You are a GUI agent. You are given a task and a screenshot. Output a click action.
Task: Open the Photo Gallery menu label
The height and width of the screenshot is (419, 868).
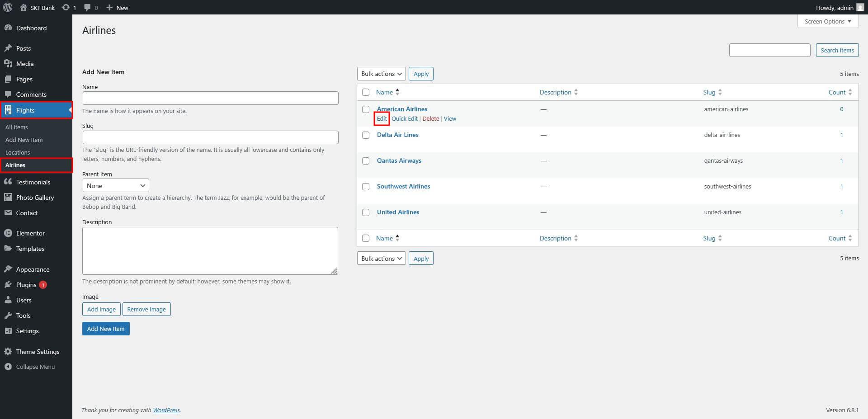click(x=35, y=198)
